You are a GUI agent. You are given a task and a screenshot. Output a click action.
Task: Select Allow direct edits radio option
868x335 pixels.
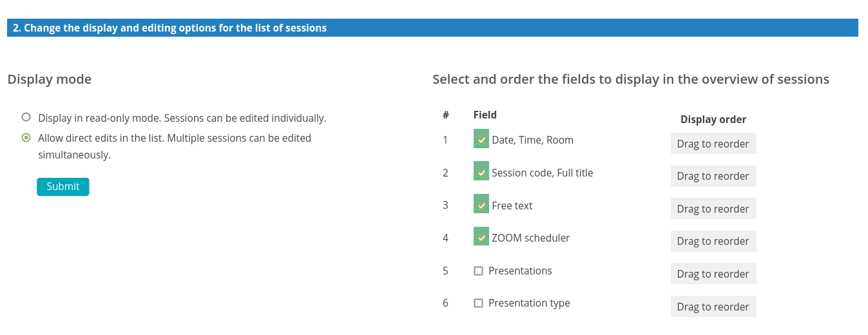[x=26, y=137]
